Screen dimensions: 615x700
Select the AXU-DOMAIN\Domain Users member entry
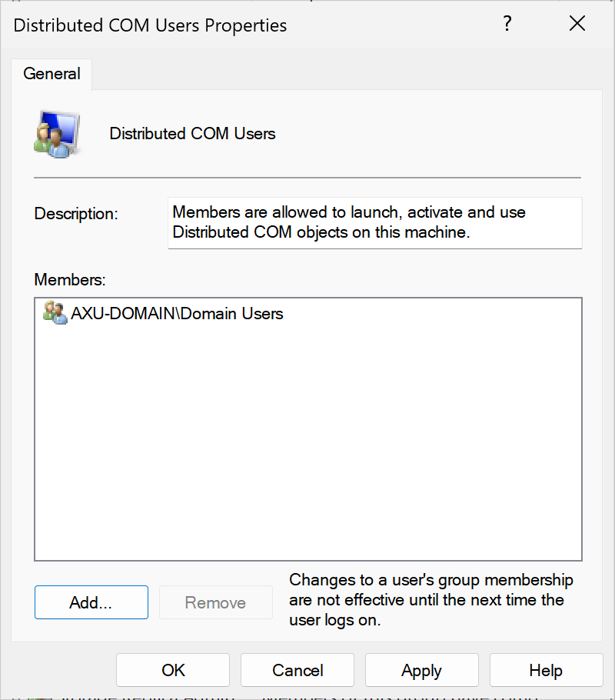177,313
